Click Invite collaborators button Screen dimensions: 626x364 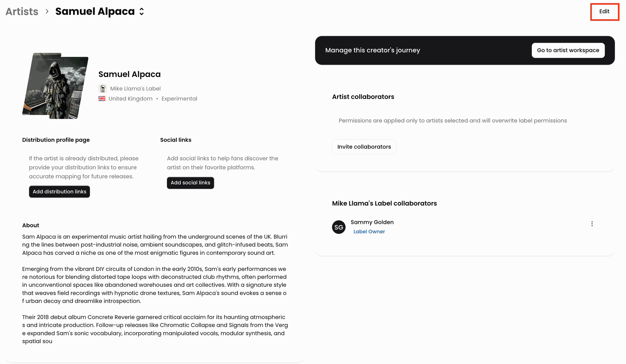364,147
